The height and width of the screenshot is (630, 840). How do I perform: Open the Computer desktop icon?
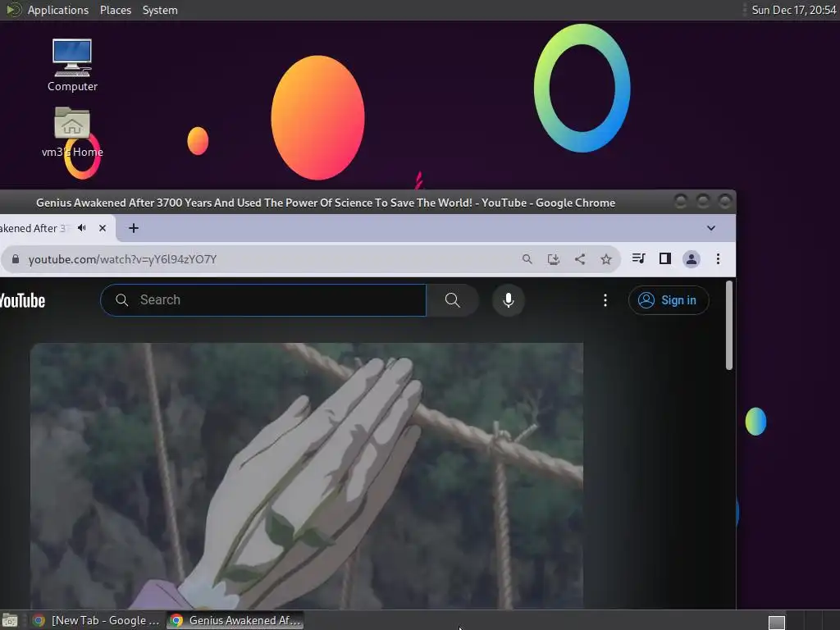72,65
